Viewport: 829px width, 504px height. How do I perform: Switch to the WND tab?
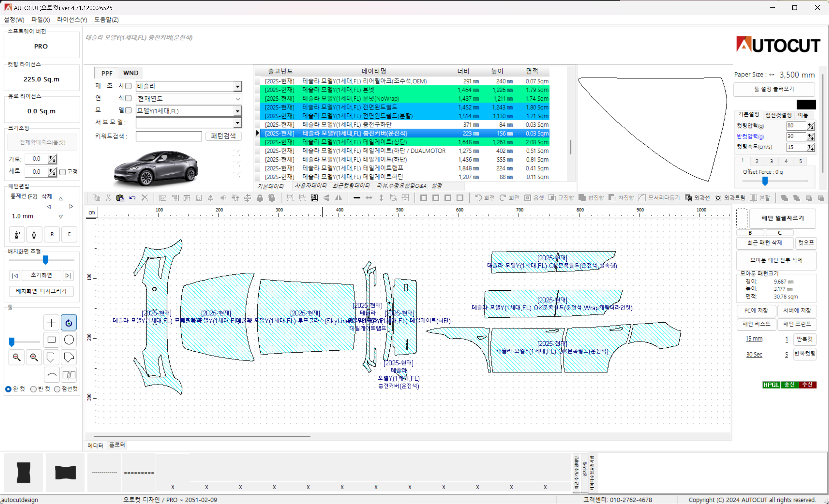tap(131, 73)
